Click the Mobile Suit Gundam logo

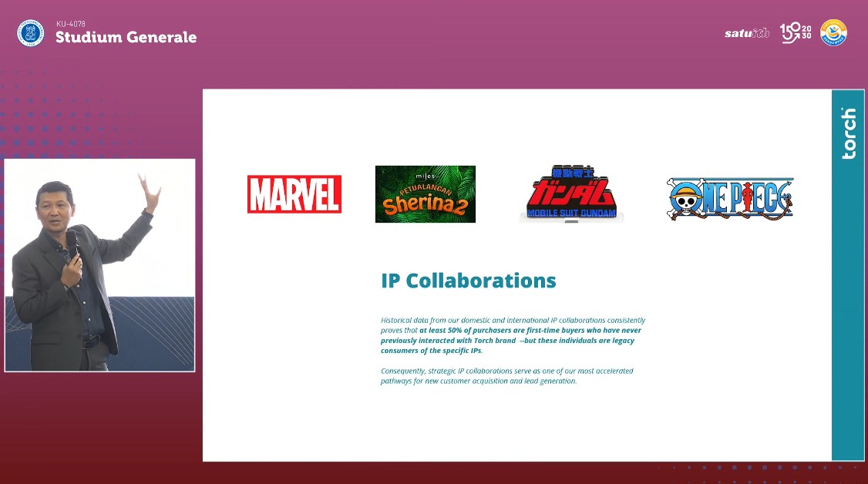[571, 193]
